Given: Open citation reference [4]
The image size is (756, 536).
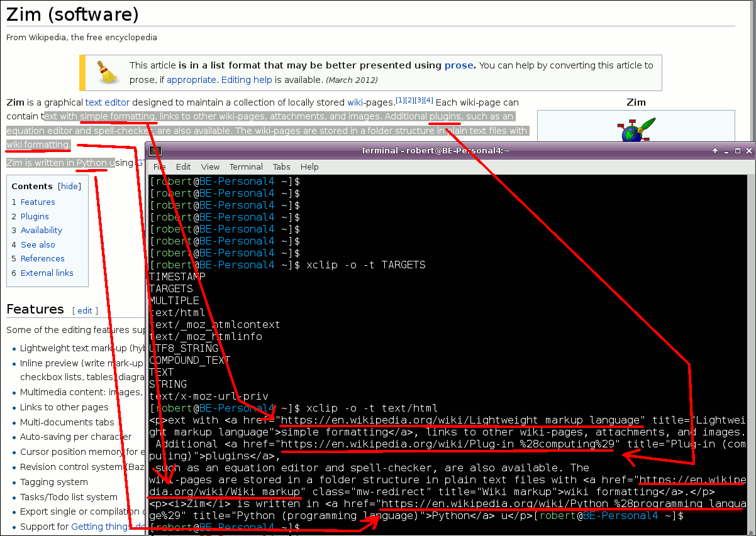Looking at the screenshot, I should (x=429, y=100).
